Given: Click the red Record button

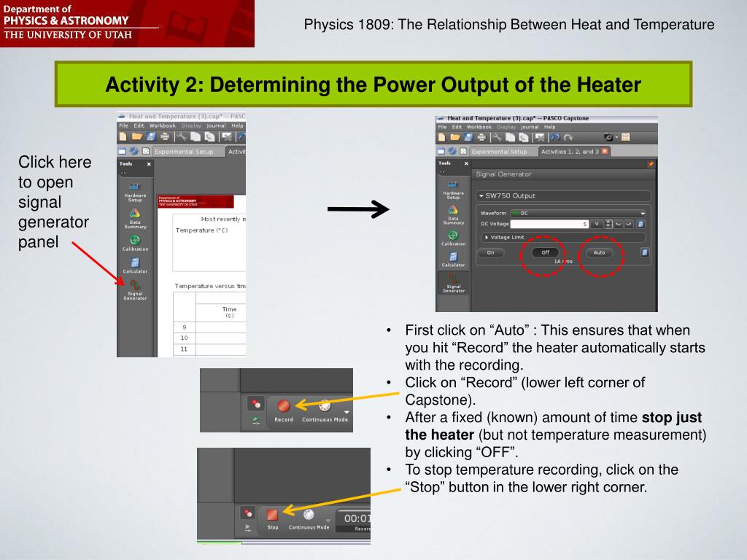Looking at the screenshot, I should point(284,405).
